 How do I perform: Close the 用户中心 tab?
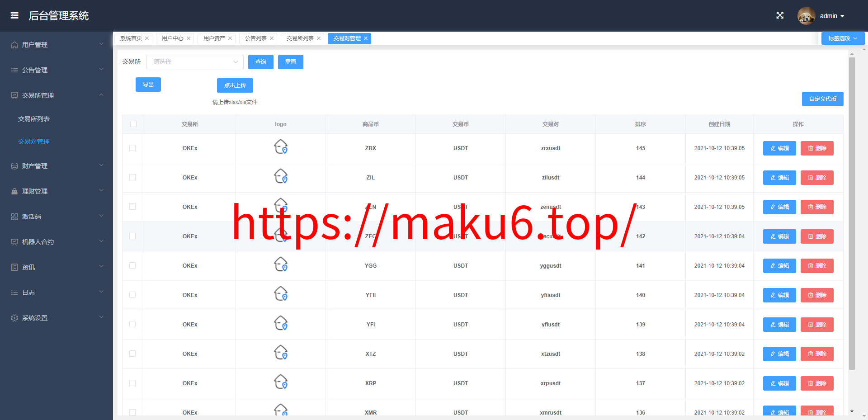click(x=189, y=38)
